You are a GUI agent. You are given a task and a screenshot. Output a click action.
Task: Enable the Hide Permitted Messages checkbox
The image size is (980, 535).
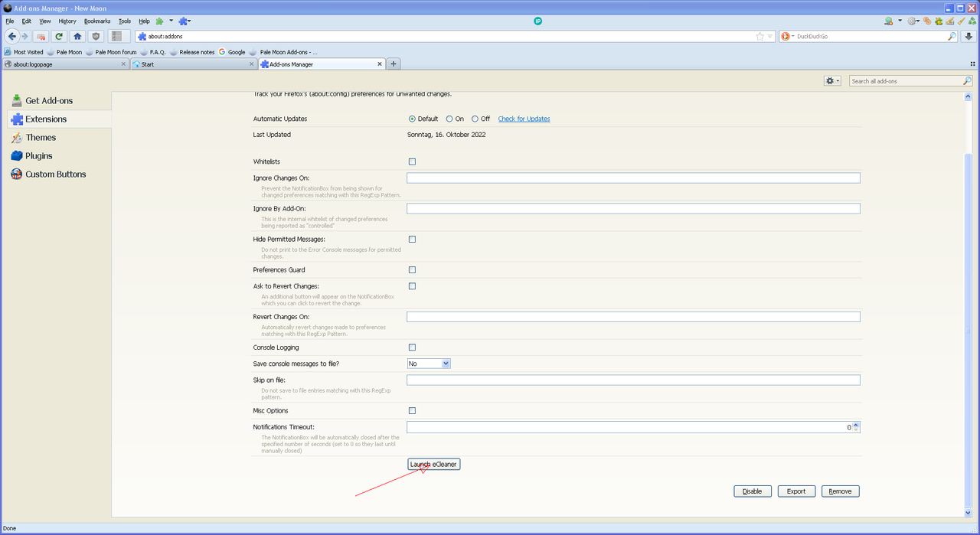click(x=412, y=239)
